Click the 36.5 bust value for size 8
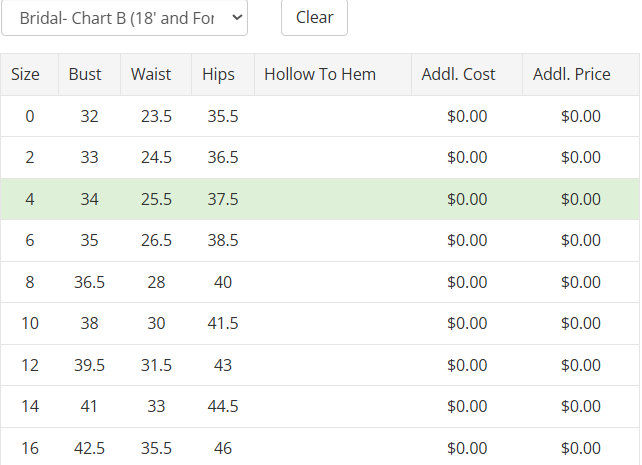The height and width of the screenshot is (465, 642). (89, 282)
